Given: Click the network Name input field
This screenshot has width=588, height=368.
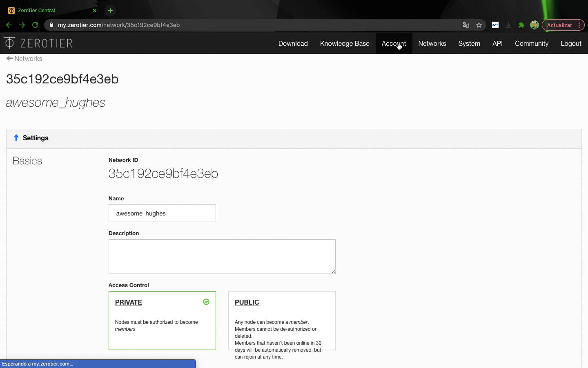Looking at the screenshot, I should [162, 213].
